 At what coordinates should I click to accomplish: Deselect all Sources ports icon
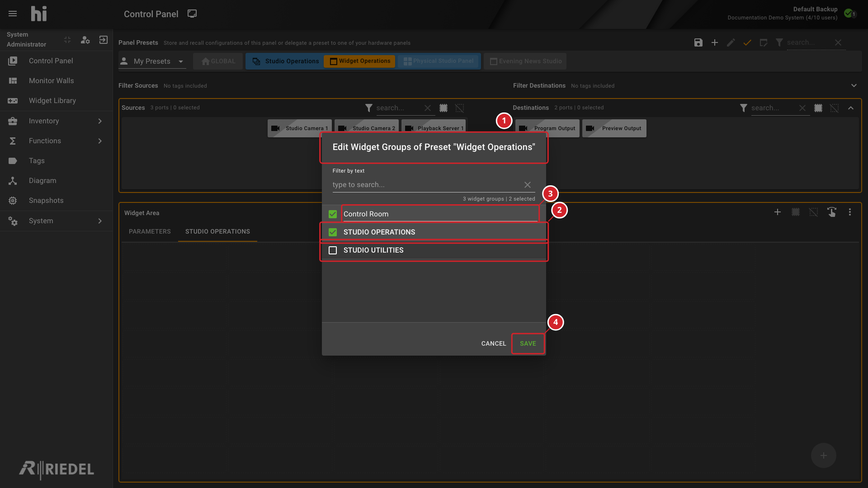click(460, 108)
